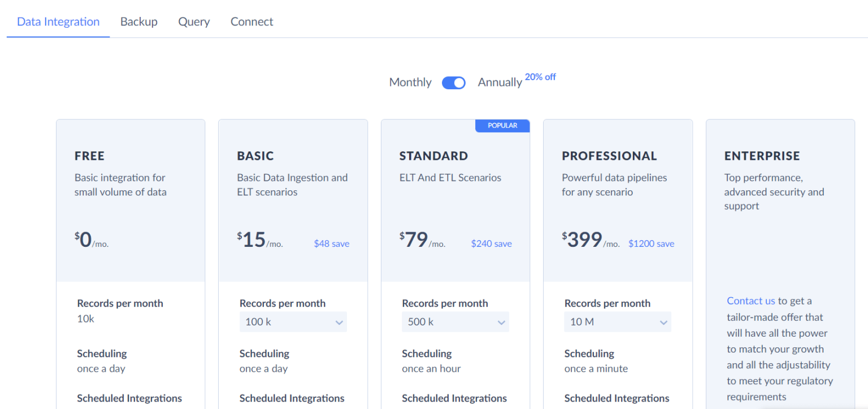Select the Connect tab
The image size is (868, 409).
tap(251, 21)
